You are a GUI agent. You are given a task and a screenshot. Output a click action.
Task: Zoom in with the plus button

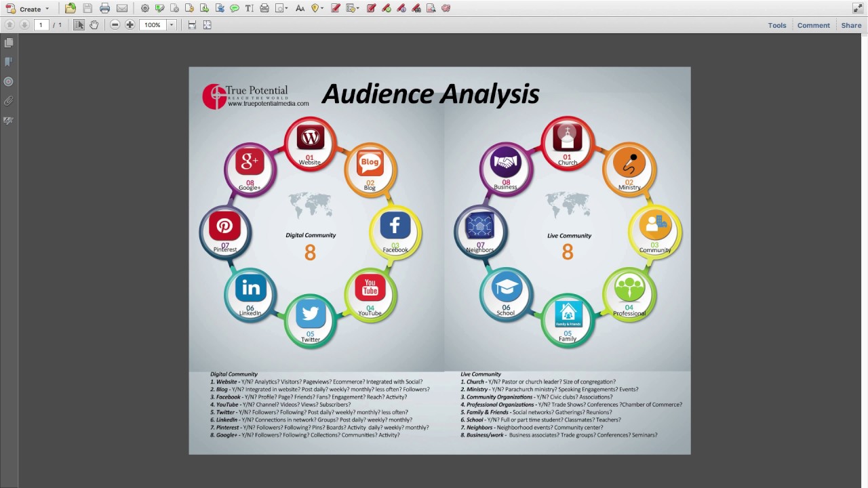pos(130,24)
